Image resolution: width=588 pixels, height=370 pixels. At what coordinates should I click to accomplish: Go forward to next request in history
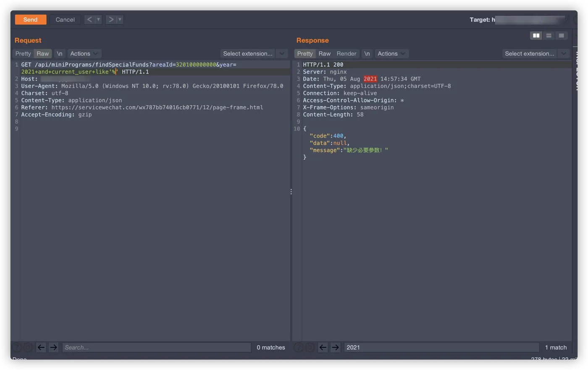coord(111,20)
